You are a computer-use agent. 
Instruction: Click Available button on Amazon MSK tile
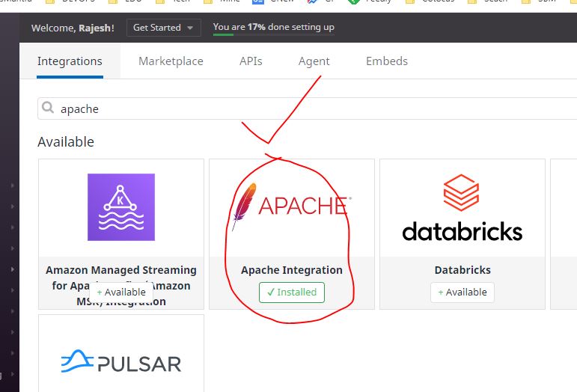(x=121, y=293)
